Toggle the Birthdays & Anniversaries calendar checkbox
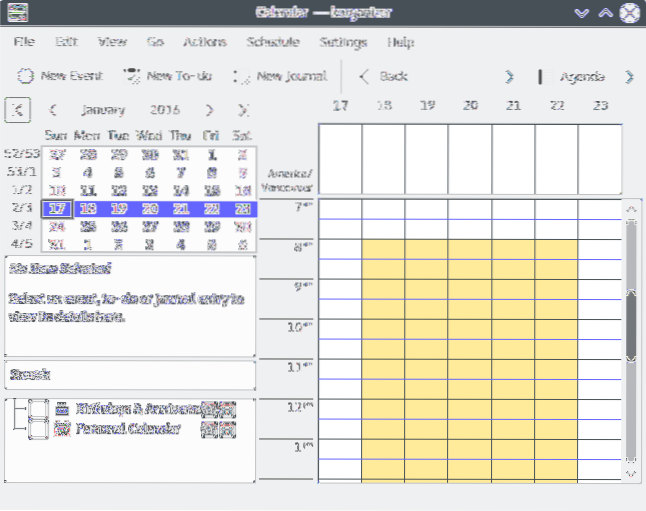The width and height of the screenshot is (646, 511). point(38,409)
